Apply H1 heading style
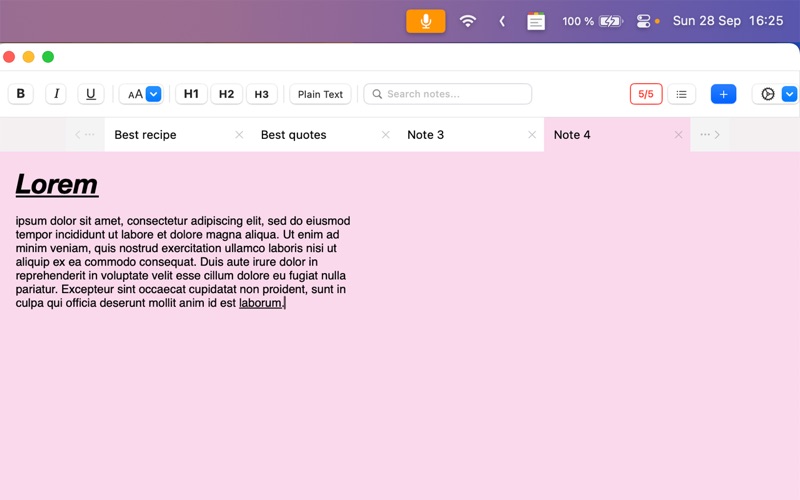800x500 pixels. (x=191, y=94)
